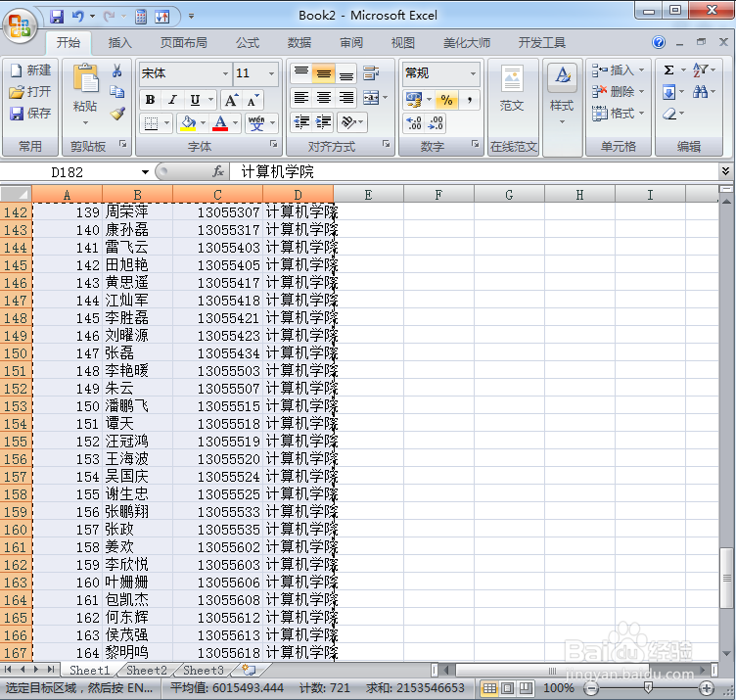
Task: Open font name dropdown 宋体
Action: coord(225,73)
